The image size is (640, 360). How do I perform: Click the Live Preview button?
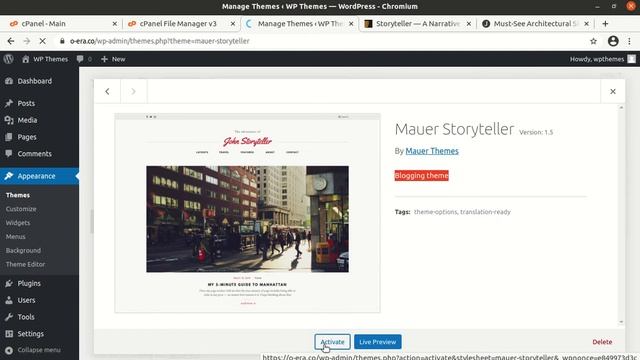378,342
